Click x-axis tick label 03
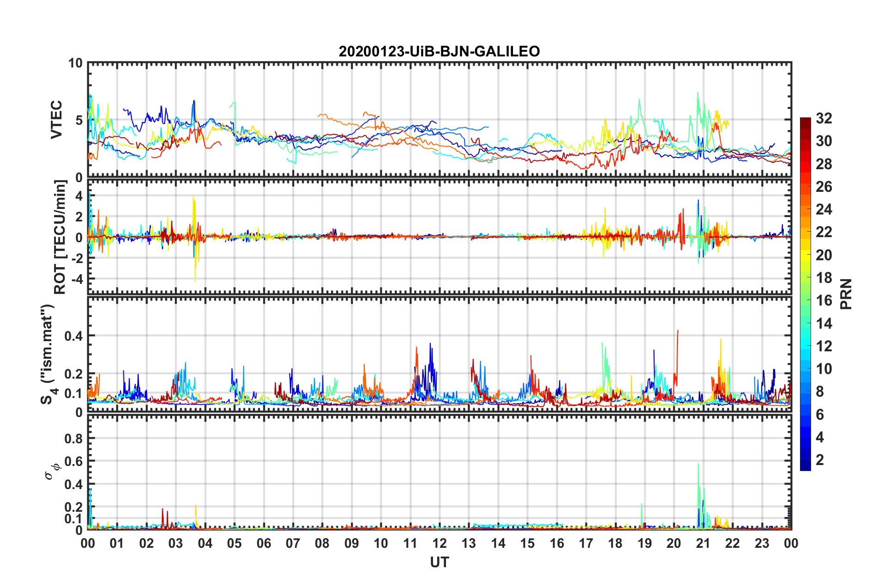The height and width of the screenshot is (588, 879). click(176, 543)
